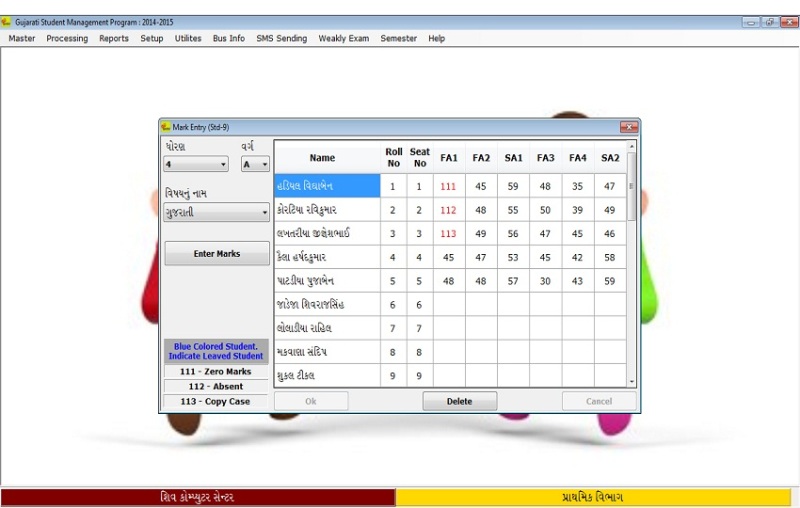This screenshot has width=800, height=508.
Task: Select the first student name highlighted in blue
Action: pyautogui.click(x=327, y=186)
